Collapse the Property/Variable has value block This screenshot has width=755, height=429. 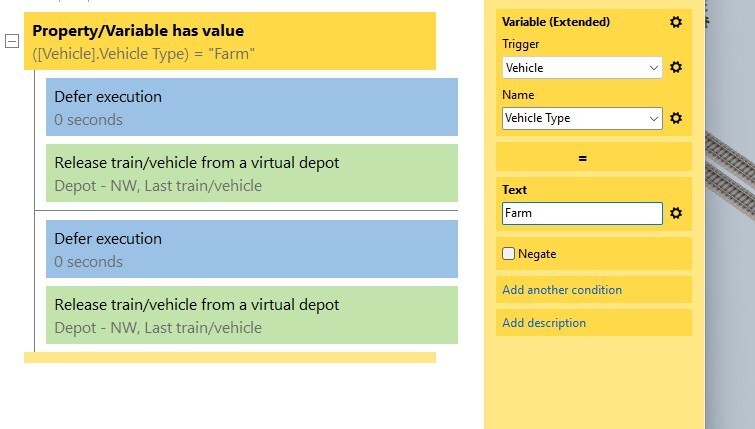tap(12, 41)
